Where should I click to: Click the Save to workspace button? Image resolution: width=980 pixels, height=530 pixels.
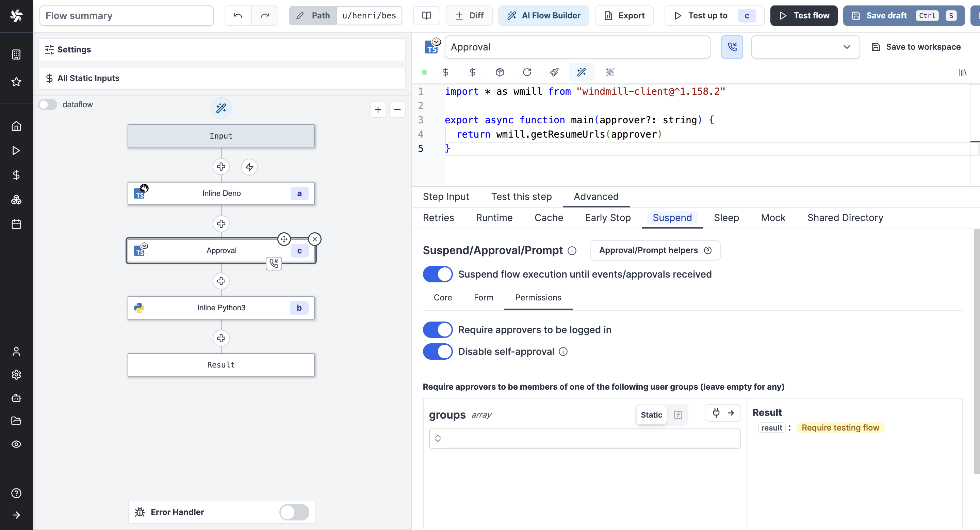[x=917, y=47]
